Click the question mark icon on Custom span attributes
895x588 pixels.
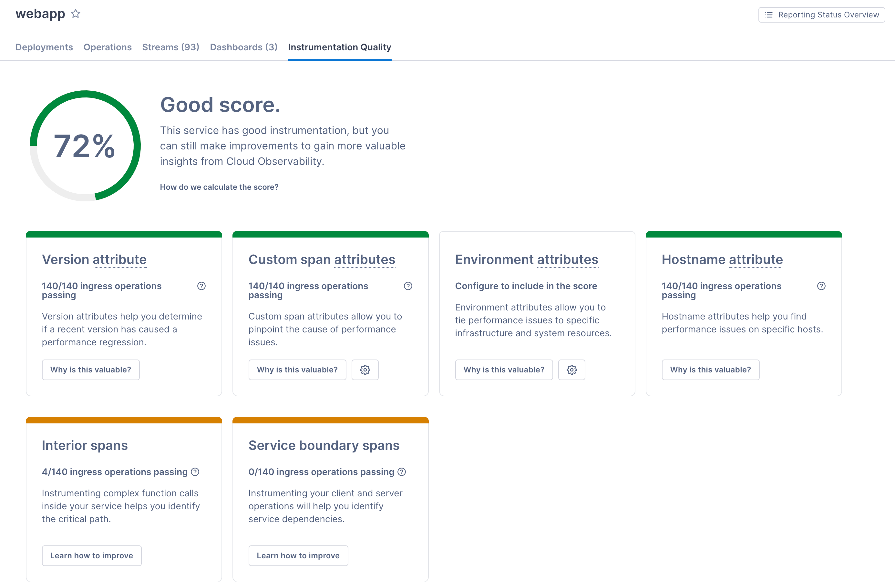408,286
